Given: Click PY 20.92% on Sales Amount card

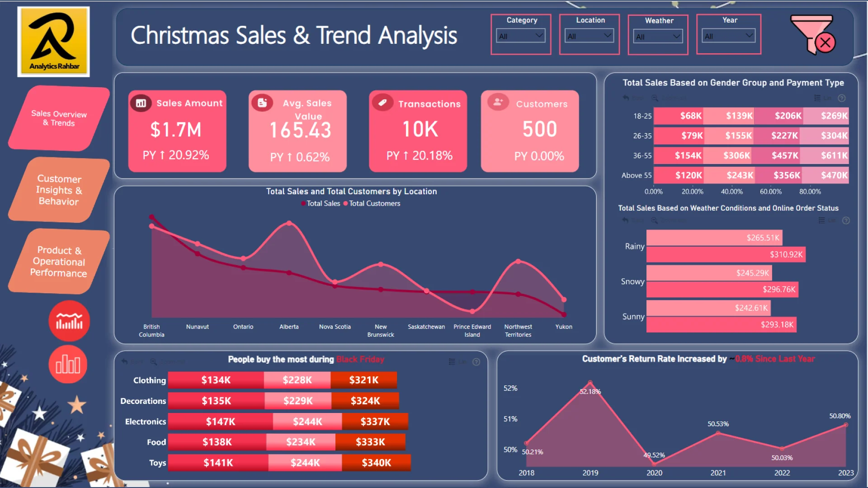Looking at the screenshot, I should pos(176,155).
